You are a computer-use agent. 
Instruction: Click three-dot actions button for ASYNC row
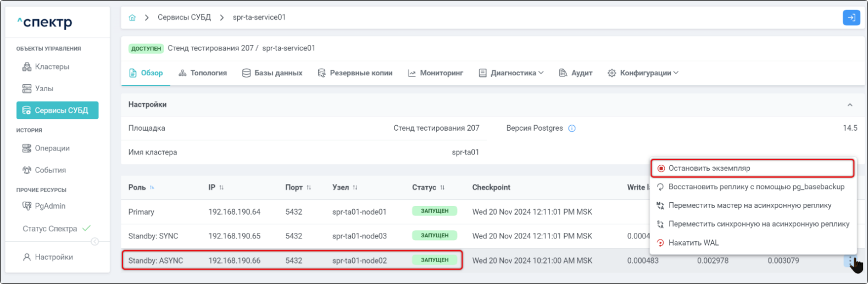pos(850,261)
